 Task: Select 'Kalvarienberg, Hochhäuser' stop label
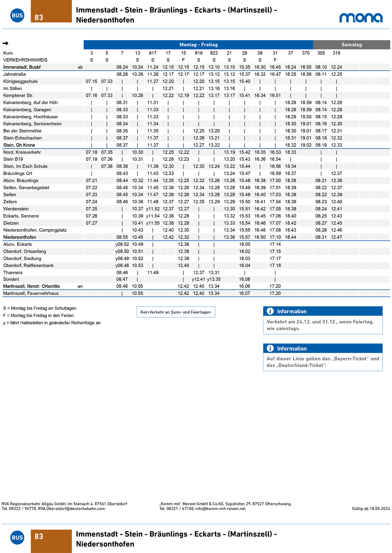click(x=31, y=116)
